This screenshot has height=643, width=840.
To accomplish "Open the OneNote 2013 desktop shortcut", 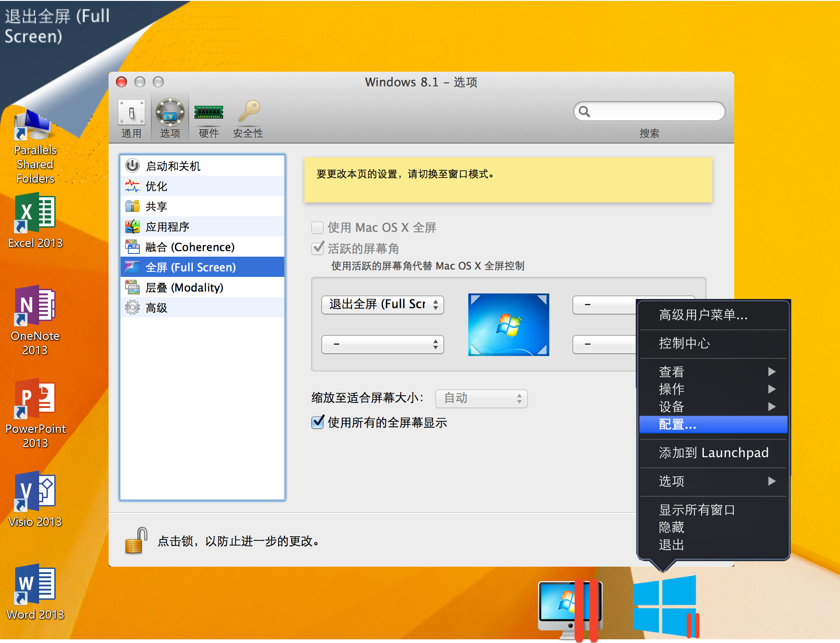I will click(35, 321).
